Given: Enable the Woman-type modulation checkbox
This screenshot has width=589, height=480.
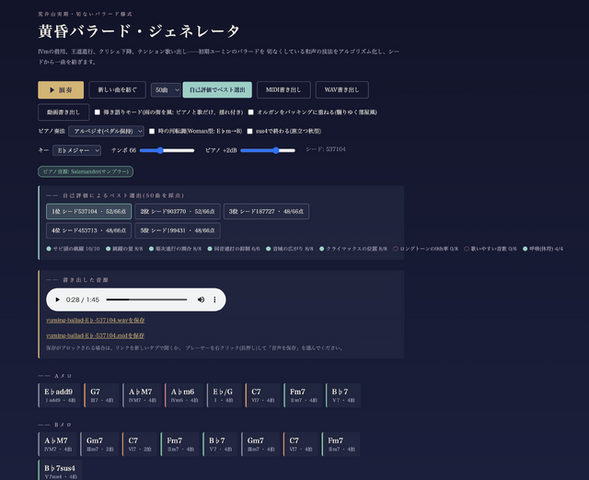Looking at the screenshot, I should tap(152, 131).
